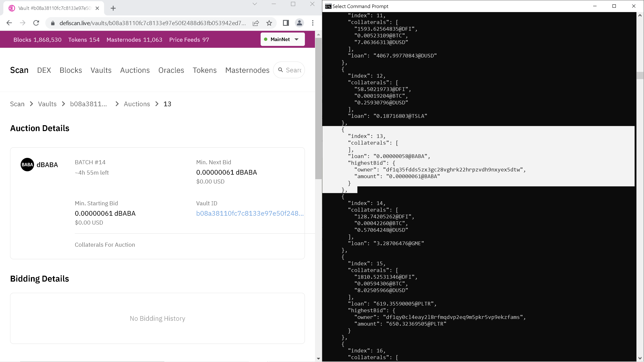
Task: Open the Vaults navigation tab
Action: pyautogui.click(x=101, y=70)
